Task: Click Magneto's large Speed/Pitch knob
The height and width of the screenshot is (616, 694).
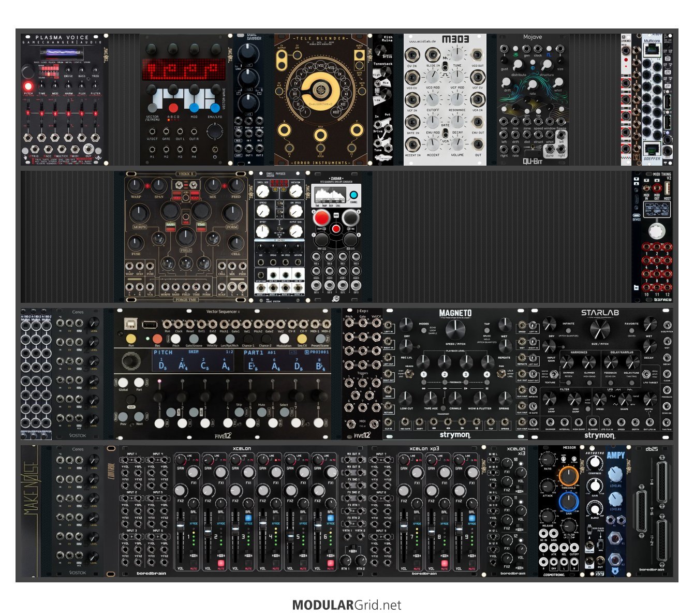Action: (x=455, y=330)
